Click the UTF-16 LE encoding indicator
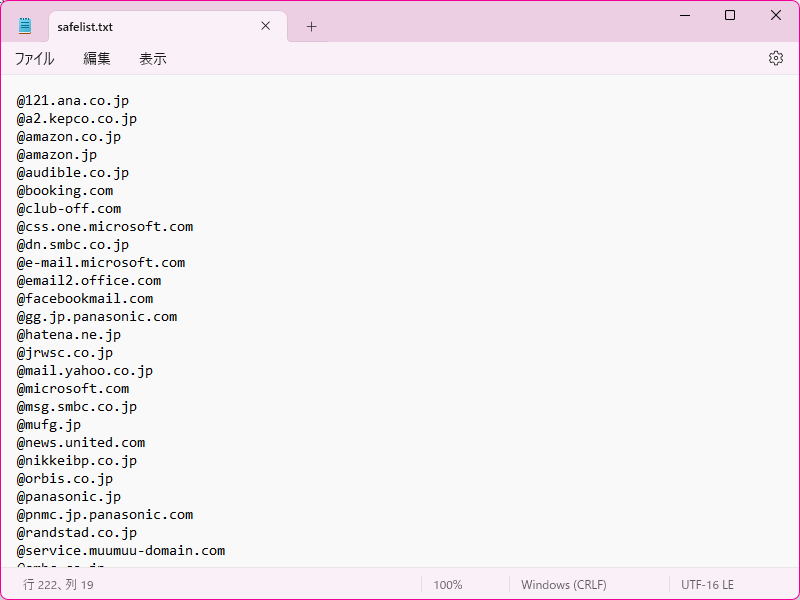The image size is (800, 600). tap(707, 585)
